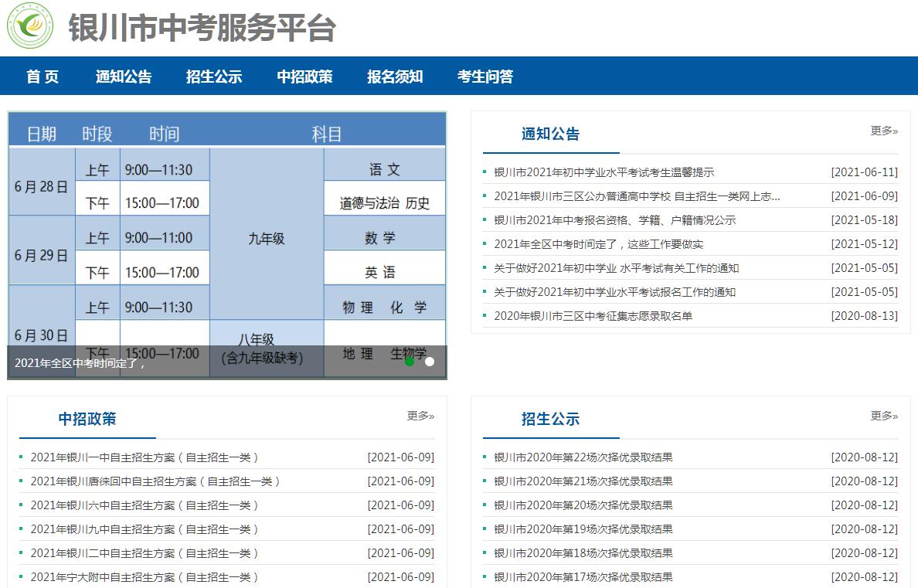Open 2020年银川市三区中考征集志愿录取名单 link

593,316
